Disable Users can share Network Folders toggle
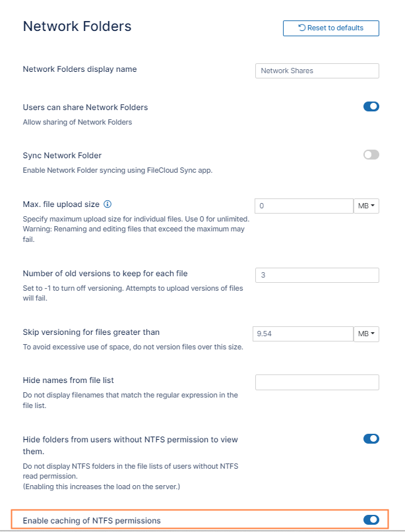This screenshot has height=532, width=405. pos(371,107)
